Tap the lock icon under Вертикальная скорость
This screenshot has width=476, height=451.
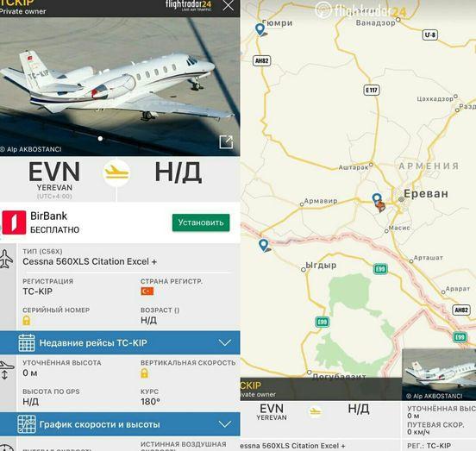pos(145,373)
